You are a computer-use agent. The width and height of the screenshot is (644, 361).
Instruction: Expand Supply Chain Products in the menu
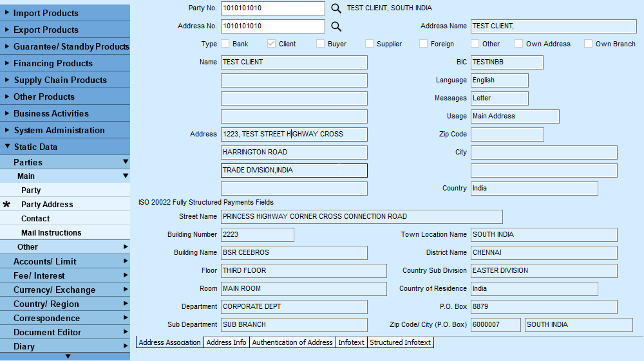tap(65, 80)
